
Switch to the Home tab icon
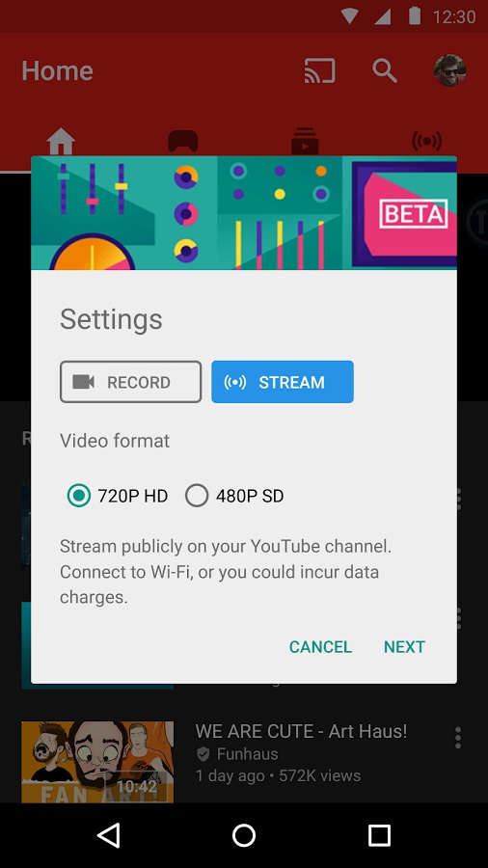click(x=61, y=141)
